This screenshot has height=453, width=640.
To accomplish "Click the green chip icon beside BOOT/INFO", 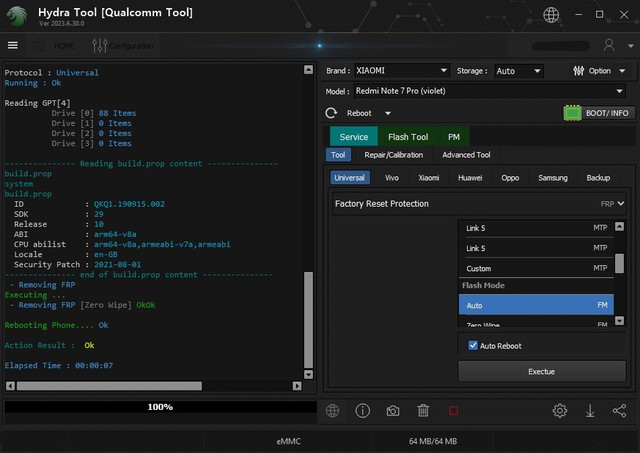I will tap(572, 113).
